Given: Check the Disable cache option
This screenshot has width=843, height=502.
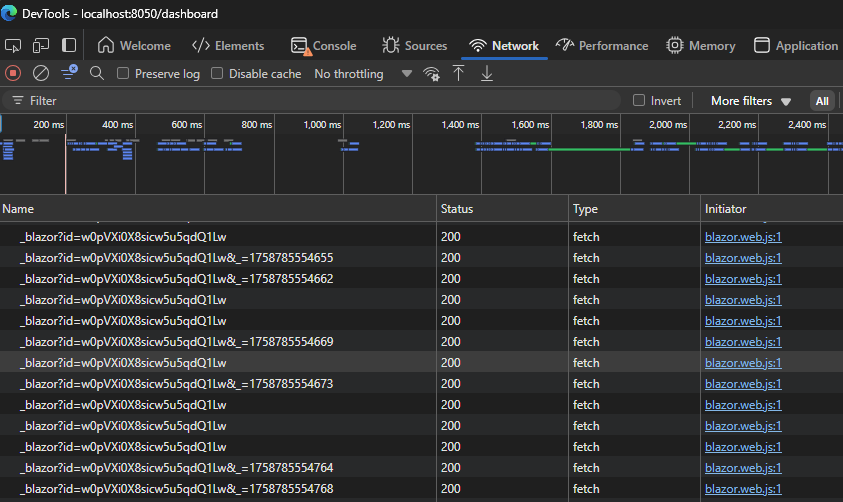Looking at the screenshot, I should pos(217,74).
